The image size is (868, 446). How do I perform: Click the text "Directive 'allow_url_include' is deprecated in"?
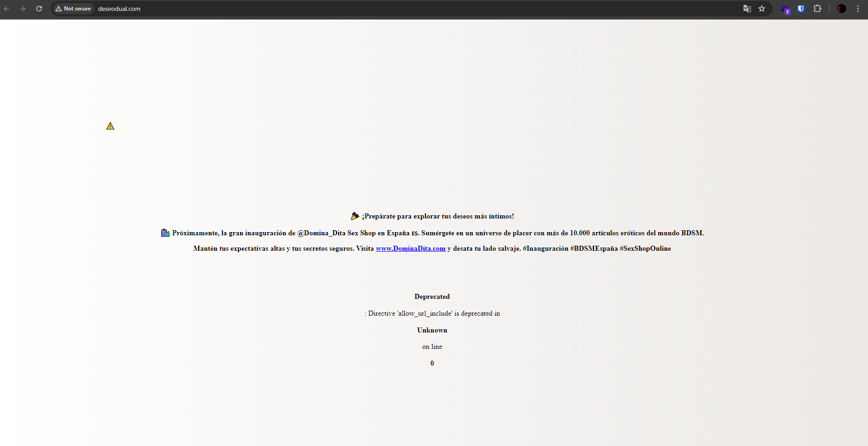(434, 313)
